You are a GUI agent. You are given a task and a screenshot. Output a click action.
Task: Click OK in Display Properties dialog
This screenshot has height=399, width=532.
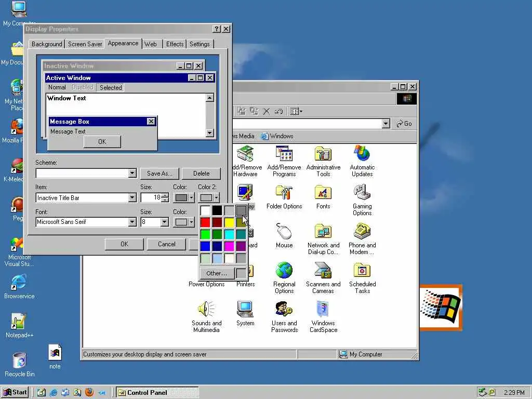click(124, 244)
